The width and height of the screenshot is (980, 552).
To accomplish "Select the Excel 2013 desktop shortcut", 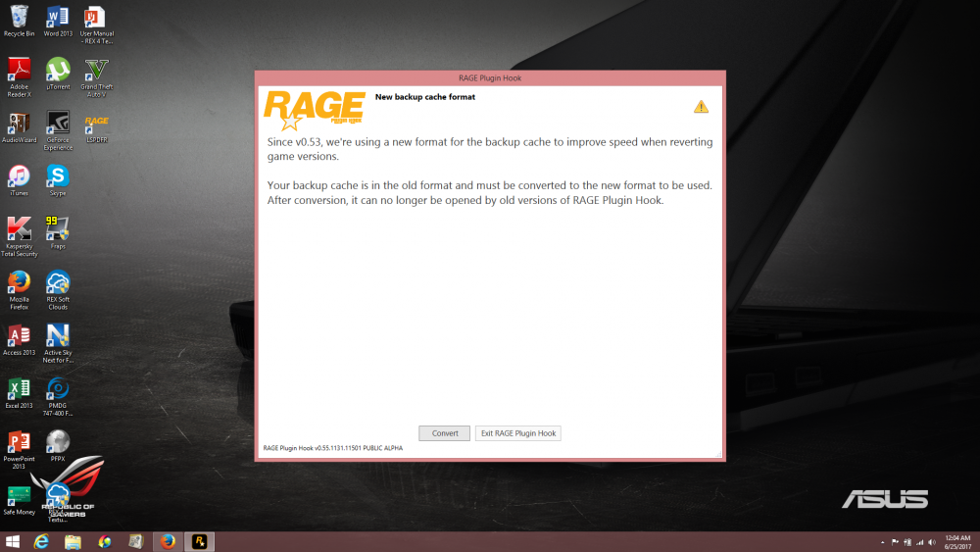I will pyautogui.click(x=19, y=392).
